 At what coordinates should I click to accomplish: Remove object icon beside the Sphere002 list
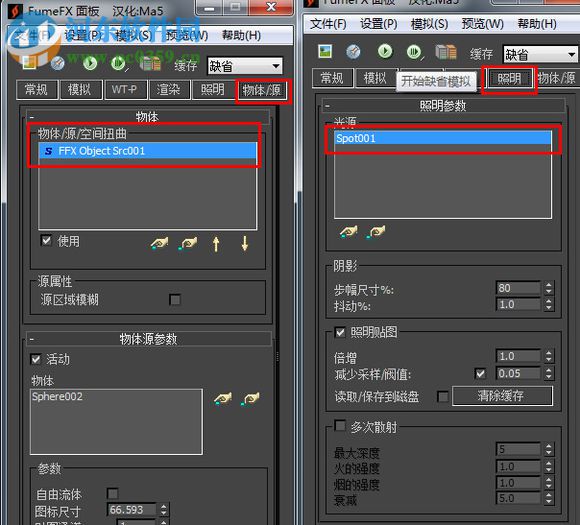[250, 398]
